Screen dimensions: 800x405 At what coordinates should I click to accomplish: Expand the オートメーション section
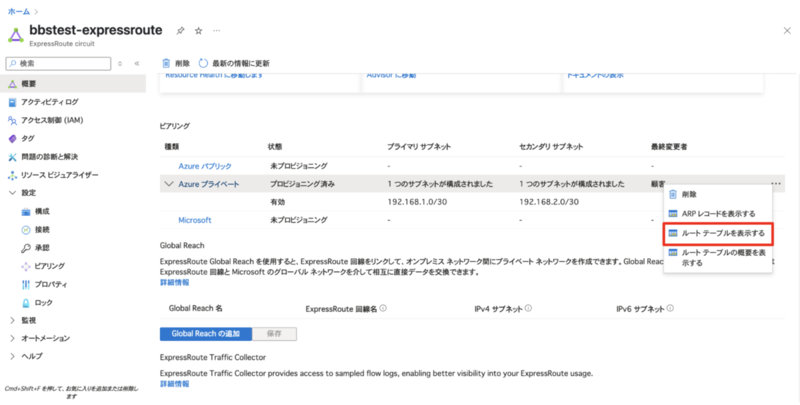point(13,338)
